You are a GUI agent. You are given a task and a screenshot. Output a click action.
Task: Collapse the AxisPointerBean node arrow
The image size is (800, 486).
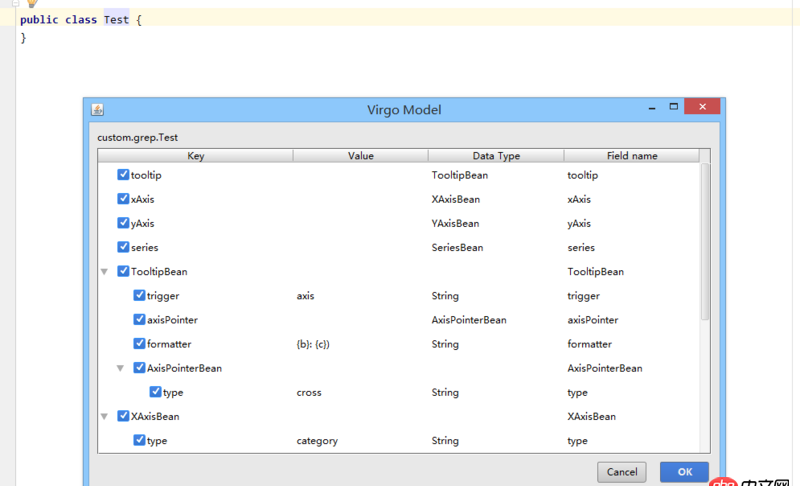click(120, 368)
